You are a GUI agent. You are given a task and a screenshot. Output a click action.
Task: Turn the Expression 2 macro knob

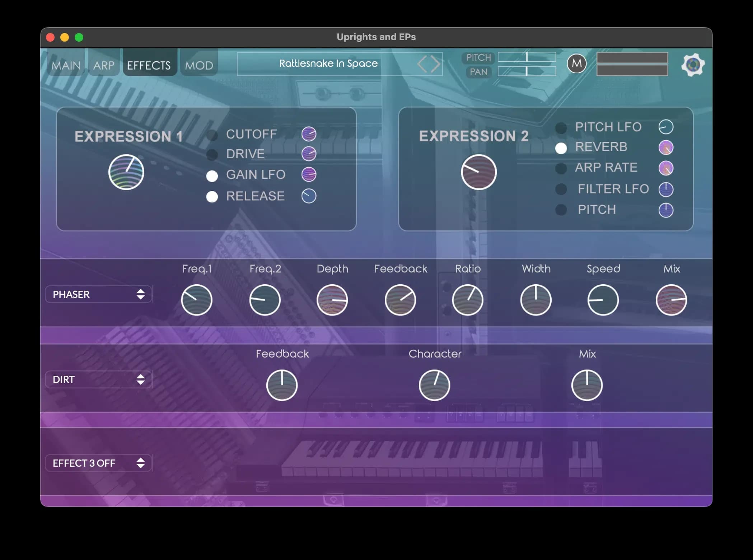(x=478, y=172)
